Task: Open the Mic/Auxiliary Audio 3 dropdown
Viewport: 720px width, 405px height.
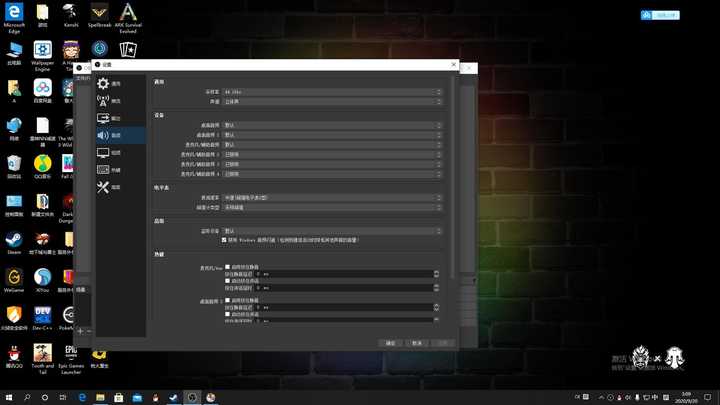Action: click(332, 164)
